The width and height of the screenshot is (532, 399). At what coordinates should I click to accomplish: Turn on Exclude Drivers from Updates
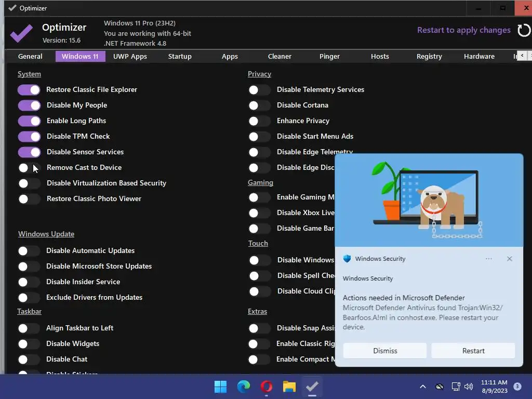point(29,298)
